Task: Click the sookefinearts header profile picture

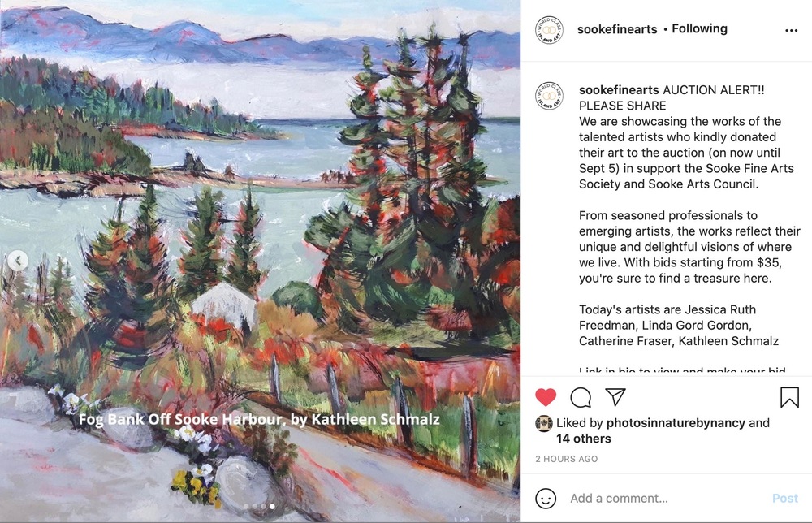Action: coord(549,29)
